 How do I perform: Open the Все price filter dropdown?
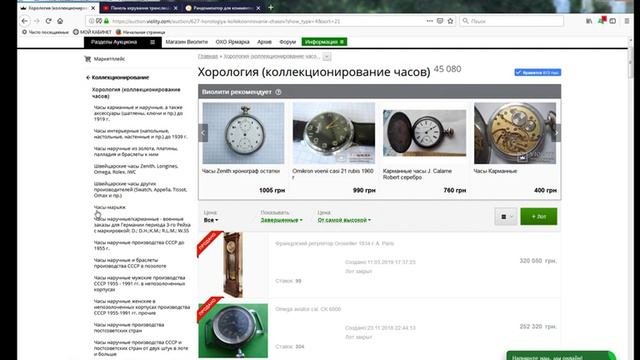click(x=211, y=220)
